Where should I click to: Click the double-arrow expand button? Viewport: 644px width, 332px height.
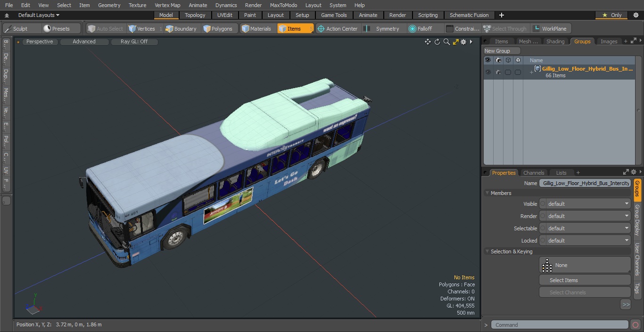(x=626, y=305)
